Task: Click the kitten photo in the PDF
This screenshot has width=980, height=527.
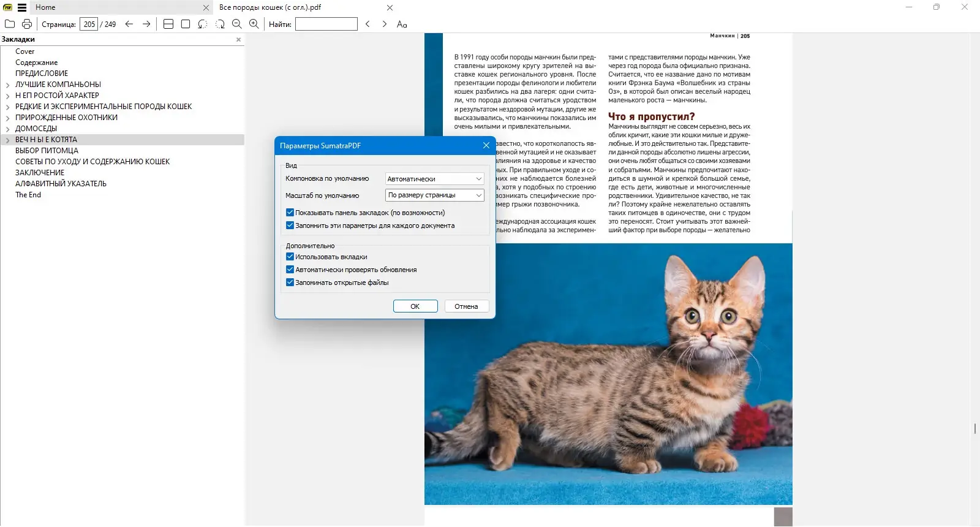Action: (x=608, y=374)
